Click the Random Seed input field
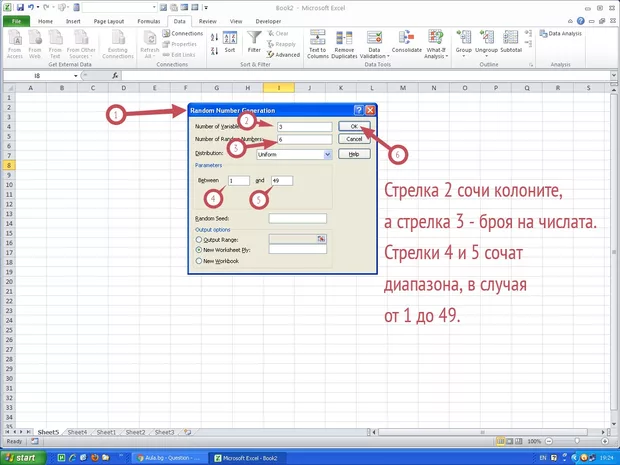Image resolution: width=620 pixels, height=465 pixels. [x=298, y=218]
